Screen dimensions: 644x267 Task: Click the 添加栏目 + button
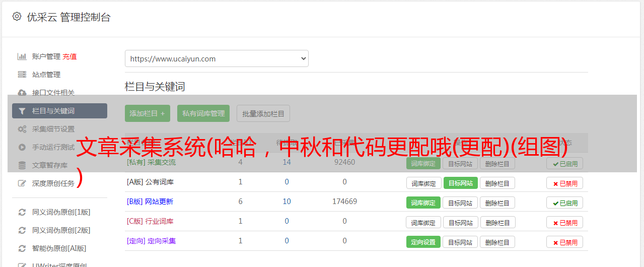(148, 113)
